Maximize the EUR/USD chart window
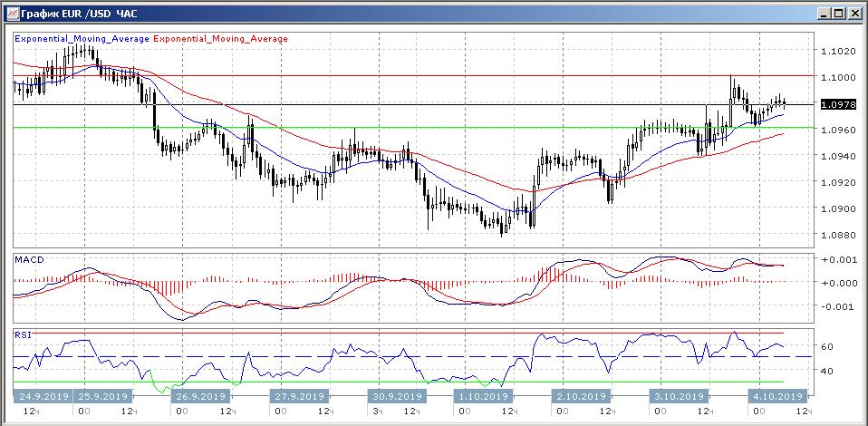868x426 pixels. click(x=839, y=13)
